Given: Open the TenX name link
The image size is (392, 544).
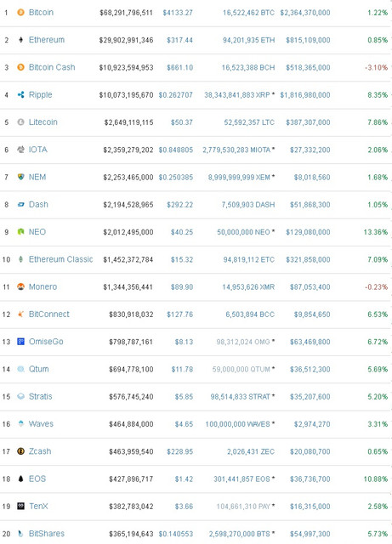Looking at the screenshot, I should point(38,507).
